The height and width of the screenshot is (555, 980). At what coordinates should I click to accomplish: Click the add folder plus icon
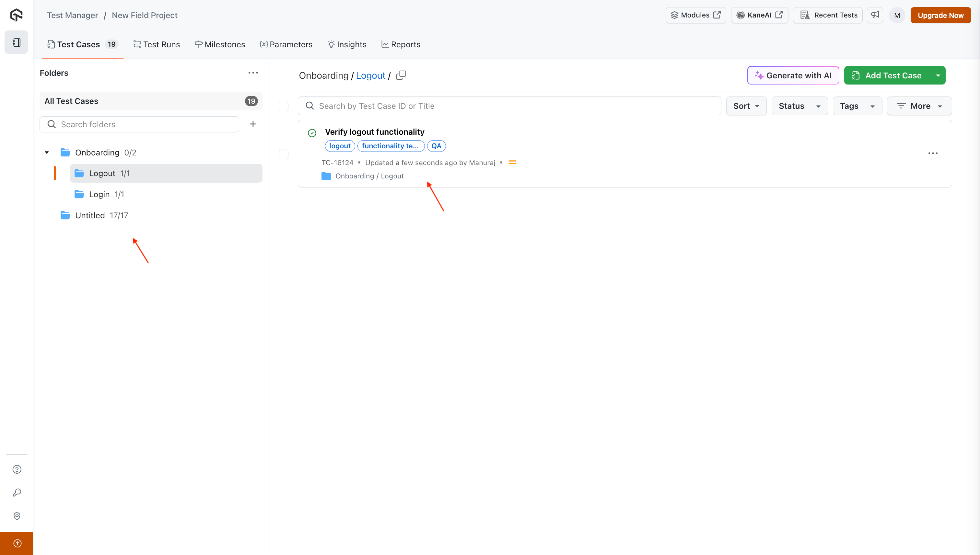(x=253, y=124)
